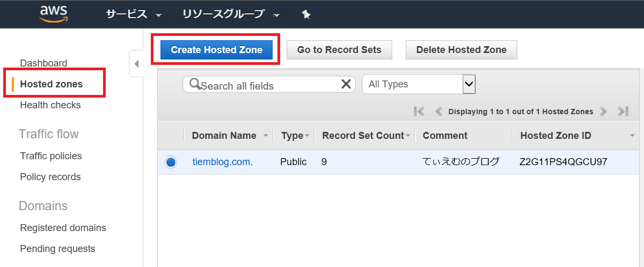Open the All Types dropdown

[x=419, y=84]
